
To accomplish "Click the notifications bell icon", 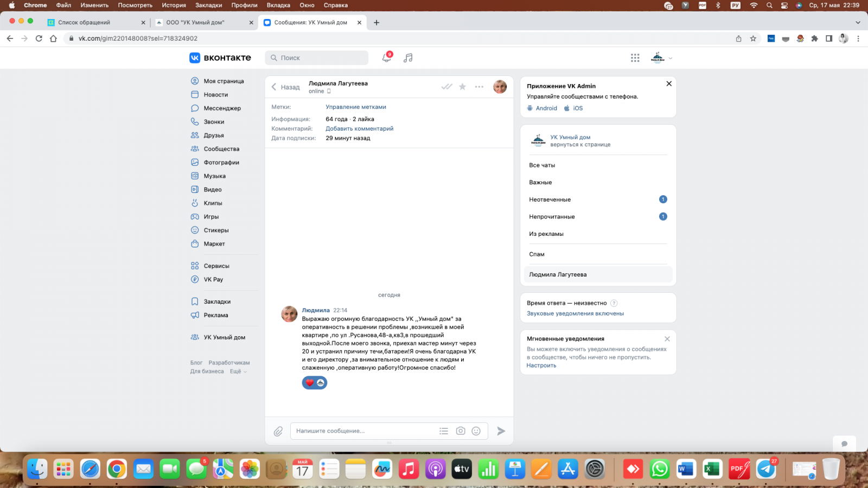I will 386,57.
